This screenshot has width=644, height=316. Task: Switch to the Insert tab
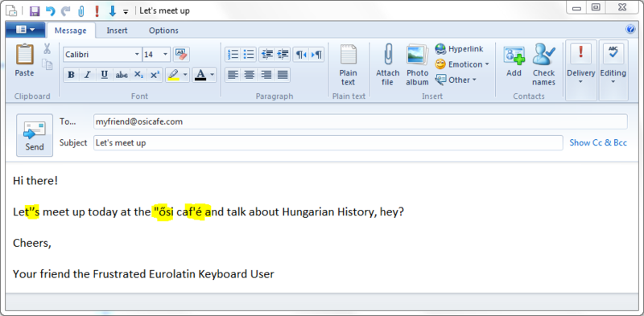(117, 31)
